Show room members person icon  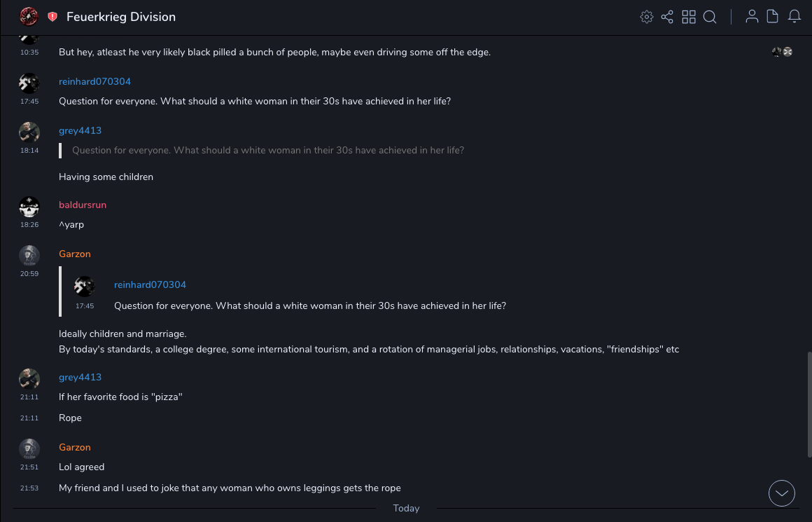(x=752, y=17)
